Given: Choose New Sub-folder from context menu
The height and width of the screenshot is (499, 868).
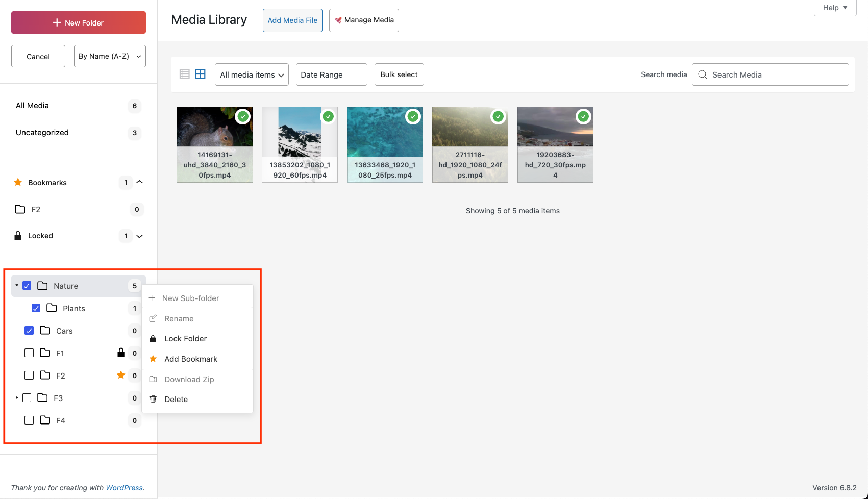Looking at the screenshot, I should pyautogui.click(x=191, y=298).
